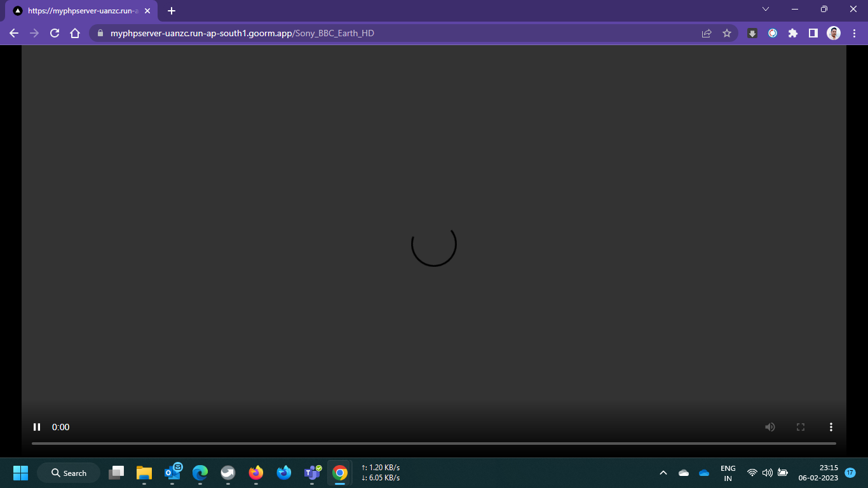Open system volume control in tray
Image resolution: width=868 pixels, height=488 pixels.
tap(767, 473)
